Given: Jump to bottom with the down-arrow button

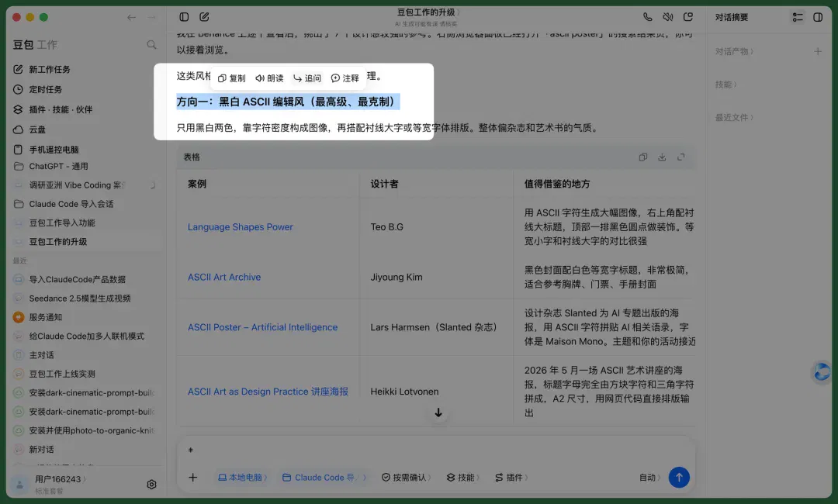Looking at the screenshot, I should point(438,413).
